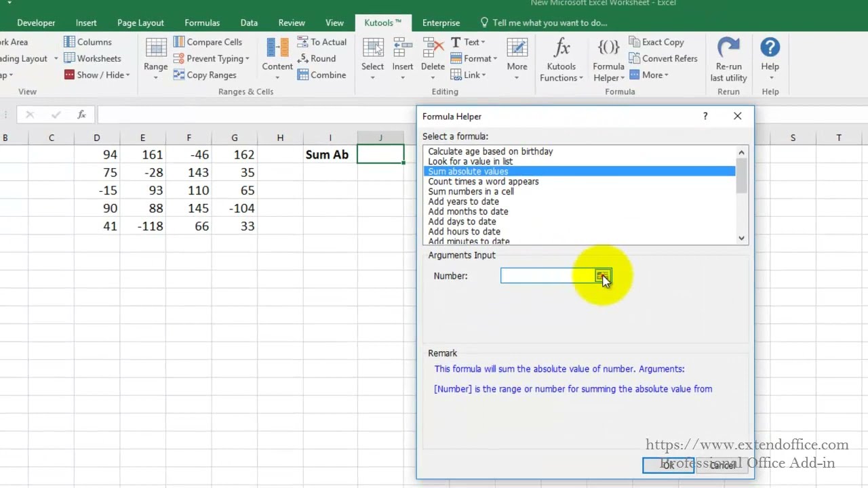Click the insert function fx button
This screenshot has height=488, width=868.
click(81, 115)
